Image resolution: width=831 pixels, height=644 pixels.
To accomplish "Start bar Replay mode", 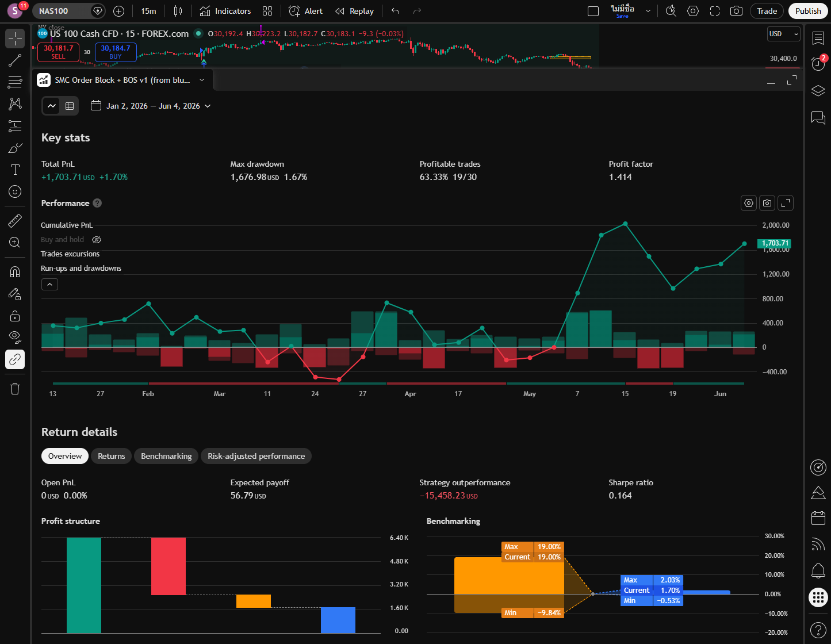I will [x=354, y=11].
